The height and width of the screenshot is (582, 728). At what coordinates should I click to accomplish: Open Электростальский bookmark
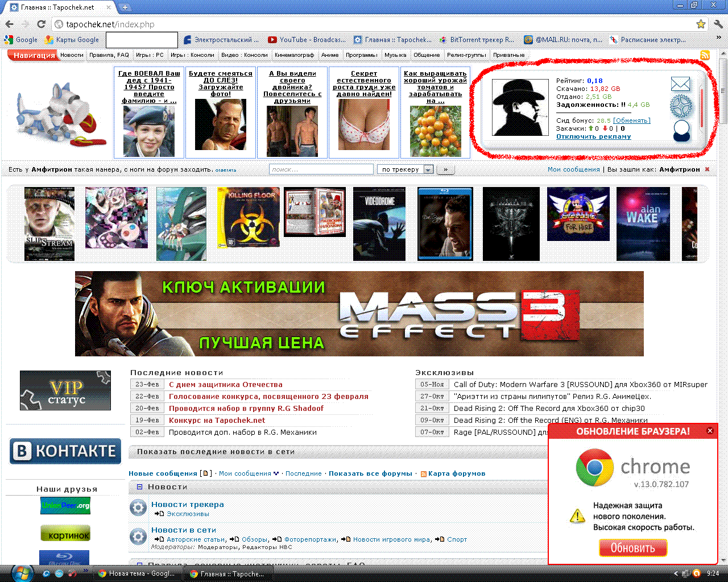(221, 40)
